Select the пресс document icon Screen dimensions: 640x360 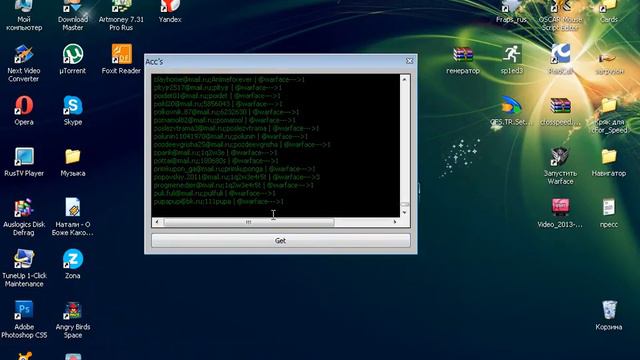(x=609, y=213)
